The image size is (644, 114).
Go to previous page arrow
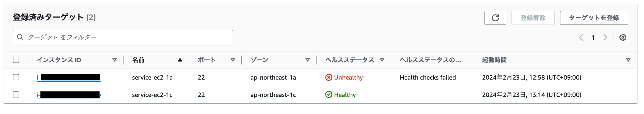[581, 37]
